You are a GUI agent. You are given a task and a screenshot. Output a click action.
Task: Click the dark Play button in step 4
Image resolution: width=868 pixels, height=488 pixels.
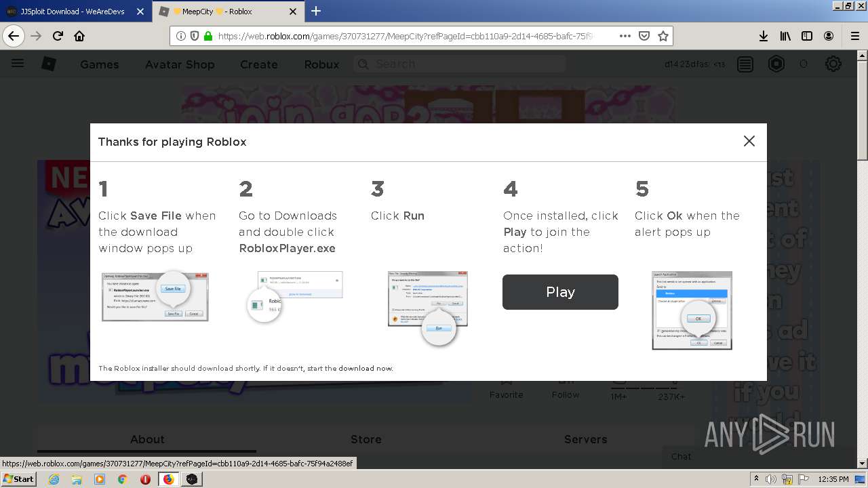[560, 292]
